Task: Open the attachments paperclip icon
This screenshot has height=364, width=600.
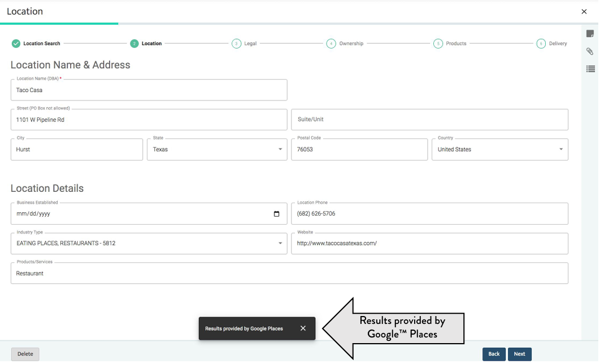Action: pyautogui.click(x=590, y=51)
